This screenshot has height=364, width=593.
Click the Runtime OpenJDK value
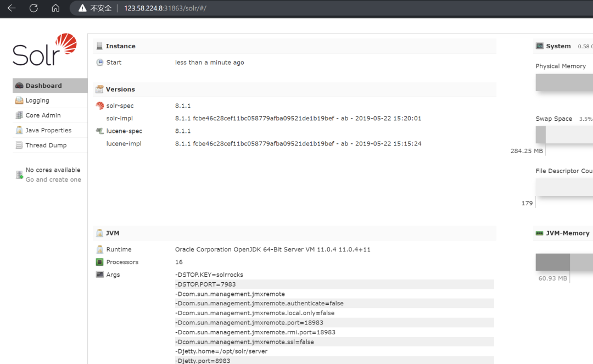273,249
